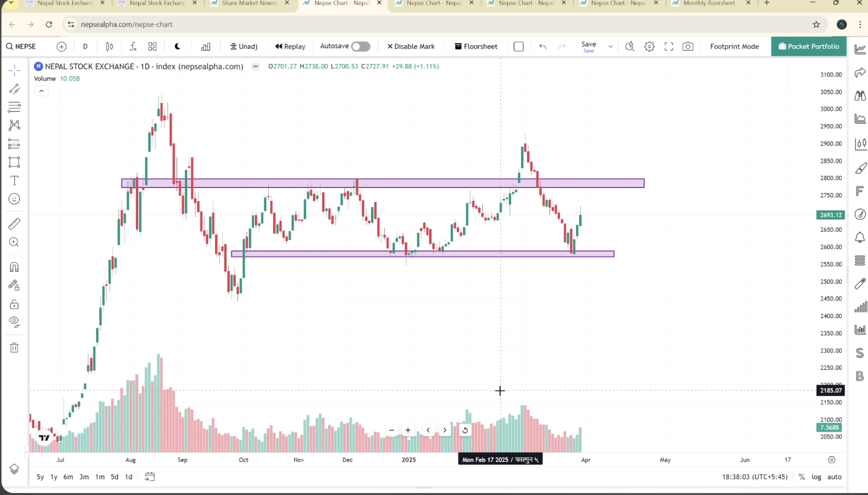Screen dimensions: 868x495
Task: Click the browser address bar
Action: 197,24
